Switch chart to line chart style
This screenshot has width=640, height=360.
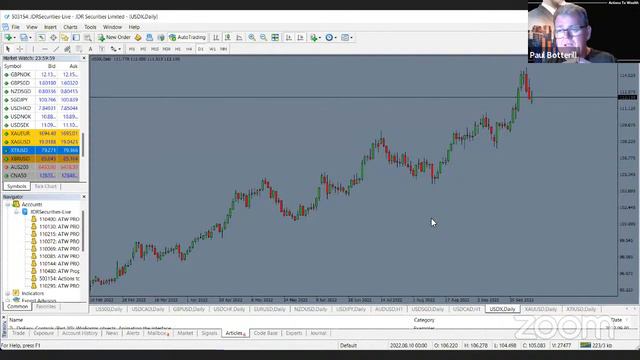[240, 38]
